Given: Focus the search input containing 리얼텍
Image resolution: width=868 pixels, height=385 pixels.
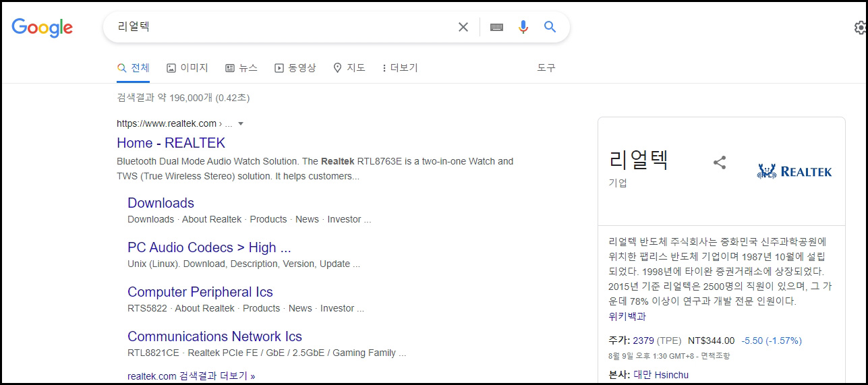Looking at the screenshot, I should pyautogui.click(x=283, y=27).
